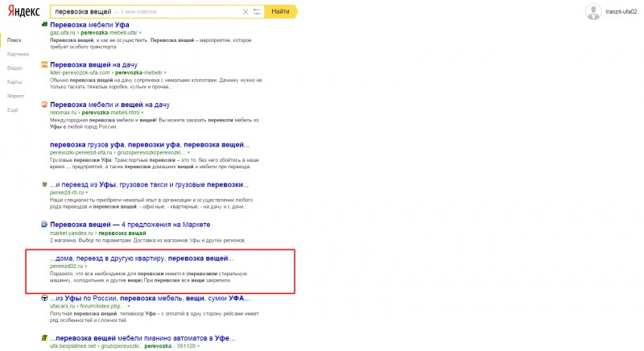Expand dropdown arrow after gaz-ufa.ru URL

click(140, 33)
